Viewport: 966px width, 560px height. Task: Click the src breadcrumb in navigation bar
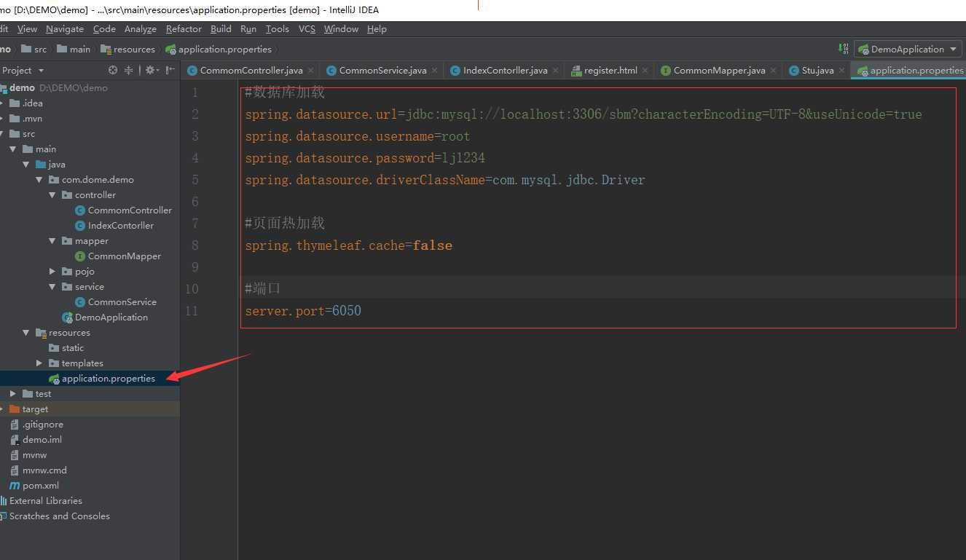(x=34, y=50)
